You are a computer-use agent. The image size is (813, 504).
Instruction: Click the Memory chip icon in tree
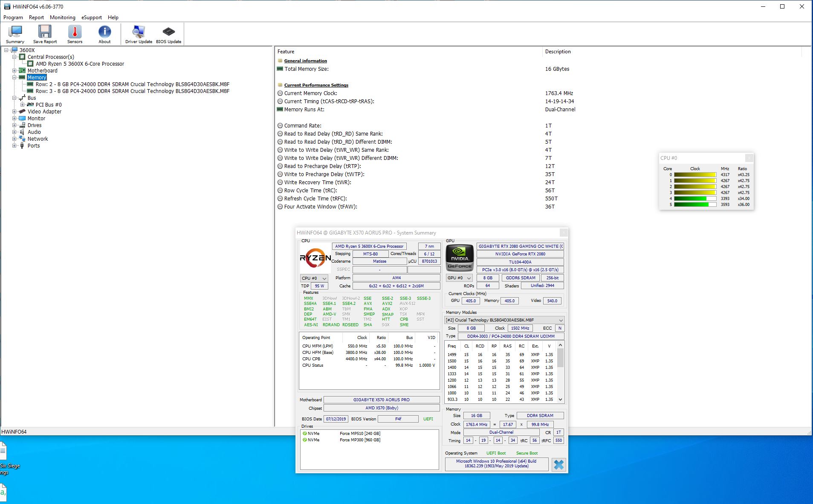[22, 77]
